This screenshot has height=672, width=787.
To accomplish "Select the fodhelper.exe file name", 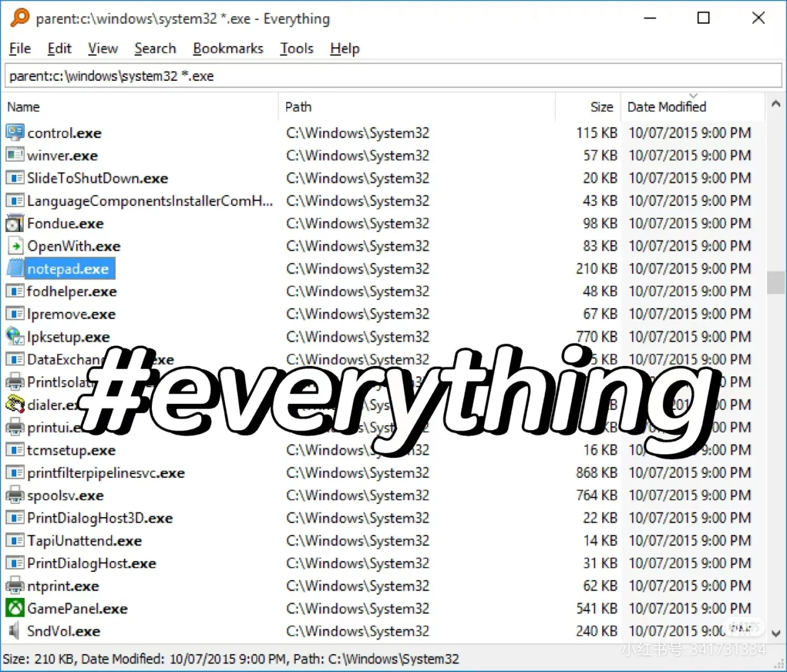I will (72, 291).
